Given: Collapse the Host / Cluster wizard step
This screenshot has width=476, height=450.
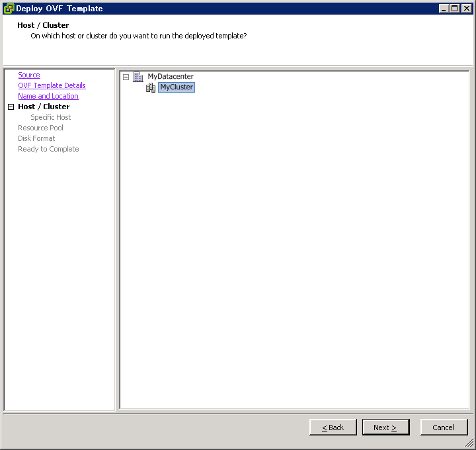Looking at the screenshot, I should 11,107.
